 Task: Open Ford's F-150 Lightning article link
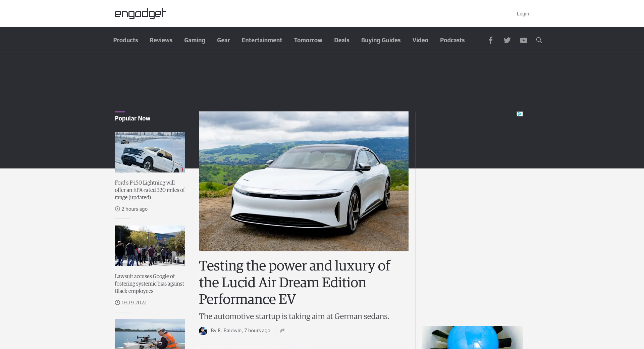150,190
